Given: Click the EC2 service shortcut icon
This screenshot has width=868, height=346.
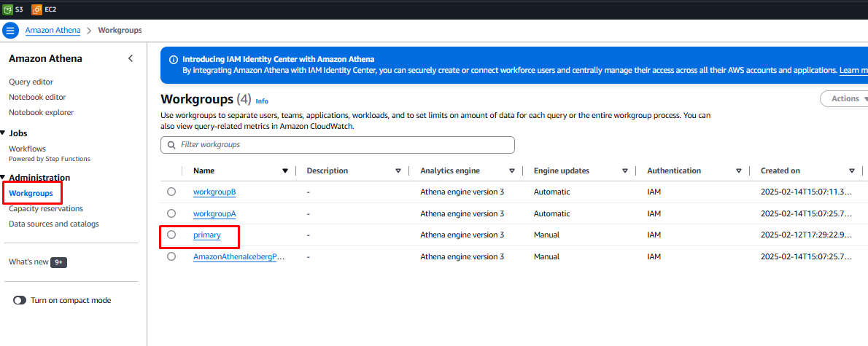Looking at the screenshot, I should pyautogui.click(x=36, y=9).
